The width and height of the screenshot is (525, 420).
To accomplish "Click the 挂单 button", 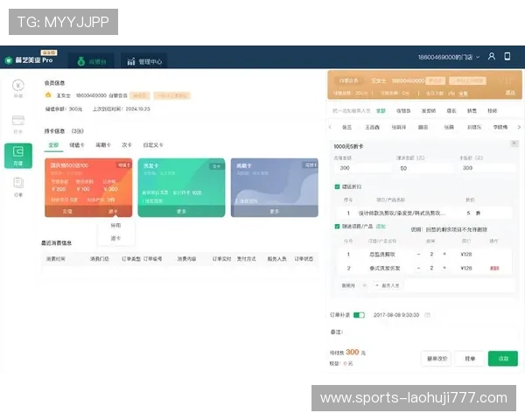I will (470, 359).
